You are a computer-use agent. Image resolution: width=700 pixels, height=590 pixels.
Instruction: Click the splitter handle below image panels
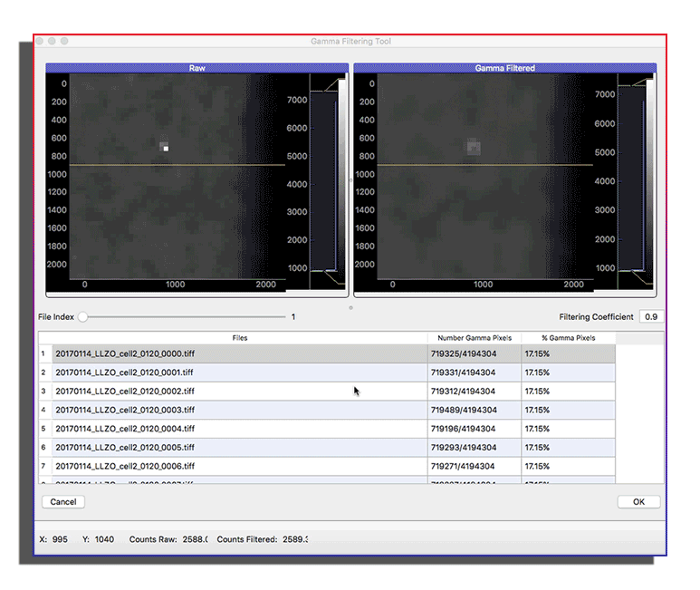coord(350,307)
